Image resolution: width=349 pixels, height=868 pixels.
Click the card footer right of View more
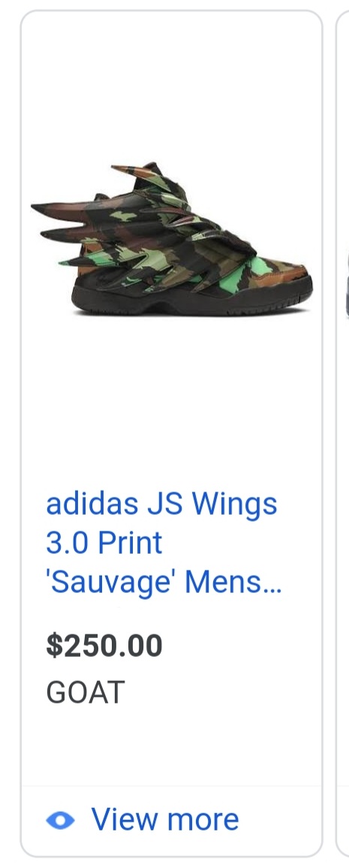click(x=279, y=821)
